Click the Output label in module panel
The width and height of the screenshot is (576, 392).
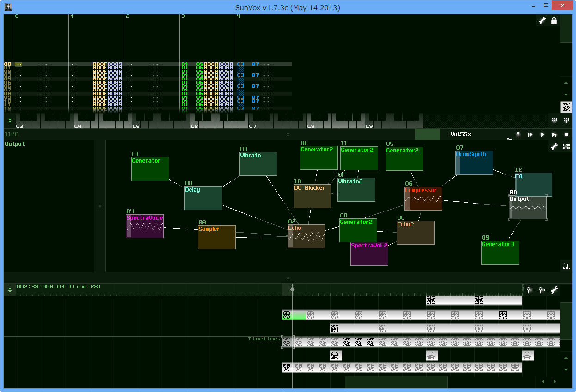[x=15, y=144]
